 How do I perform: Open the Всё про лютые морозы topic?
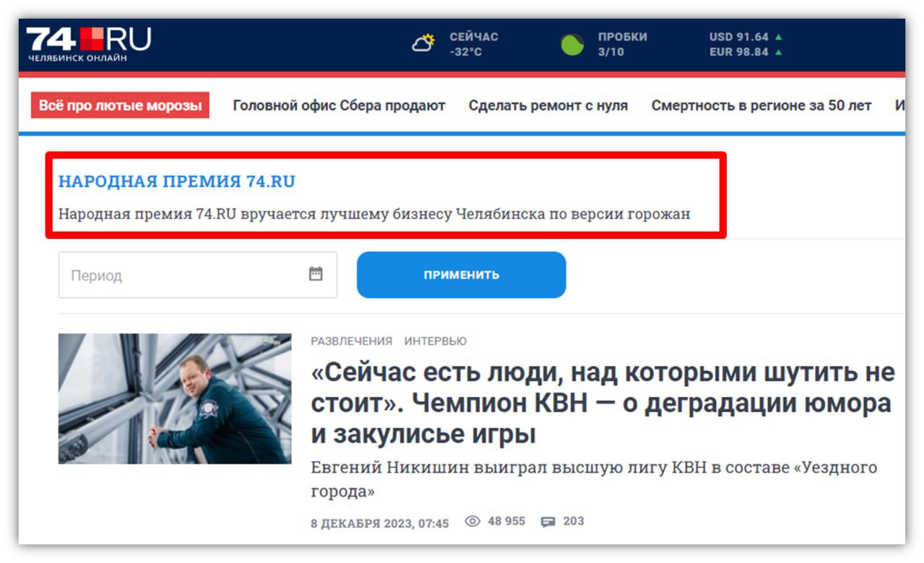[x=120, y=105]
